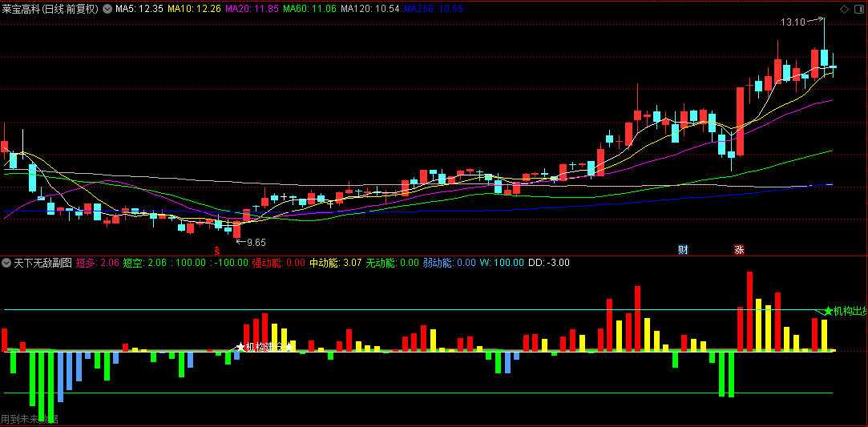Click the ★机构出货 signal label

pos(846,312)
